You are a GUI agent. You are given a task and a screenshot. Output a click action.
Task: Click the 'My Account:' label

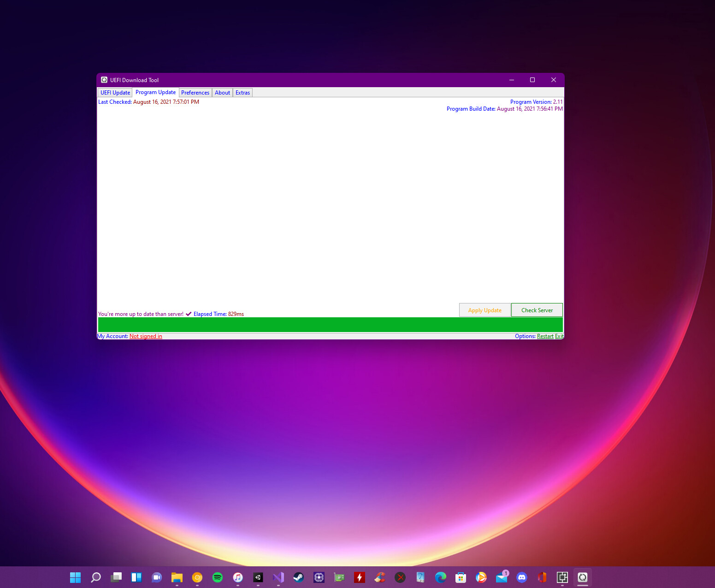pyautogui.click(x=112, y=336)
